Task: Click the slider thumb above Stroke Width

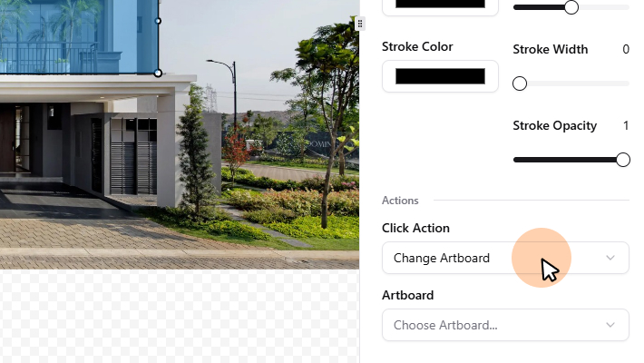Action: pyautogui.click(x=571, y=7)
